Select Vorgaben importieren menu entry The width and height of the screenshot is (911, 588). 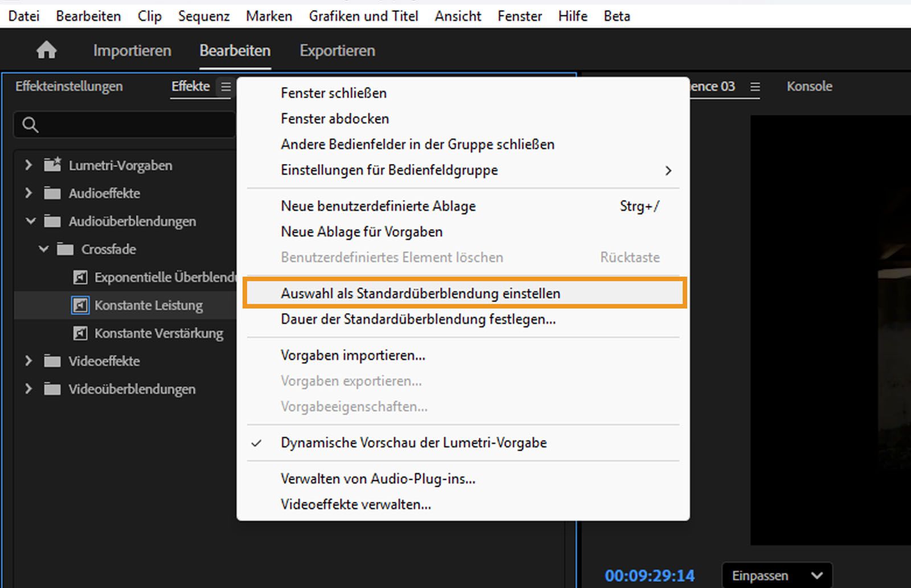click(463, 355)
